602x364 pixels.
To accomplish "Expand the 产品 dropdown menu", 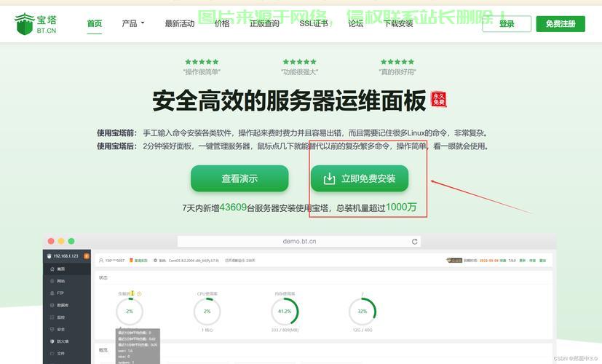I will coord(132,23).
